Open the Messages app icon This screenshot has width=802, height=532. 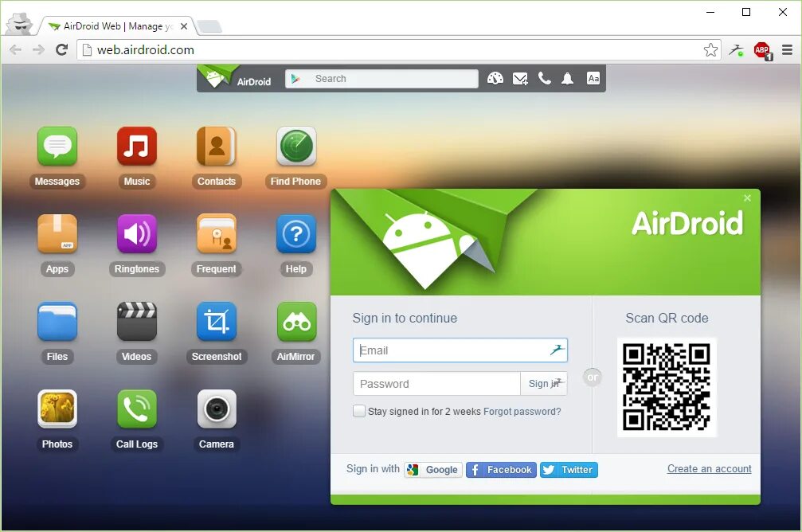coord(57,147)
